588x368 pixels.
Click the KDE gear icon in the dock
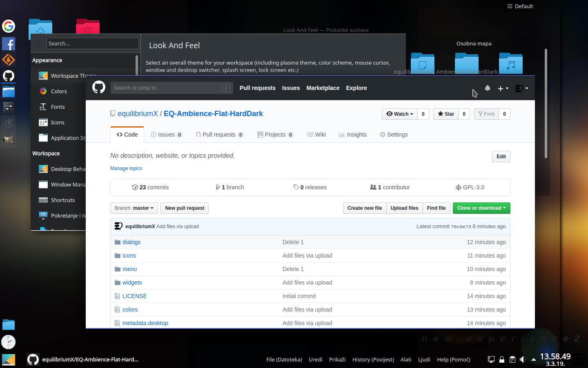pyautogui.click(x=9, y=123)
